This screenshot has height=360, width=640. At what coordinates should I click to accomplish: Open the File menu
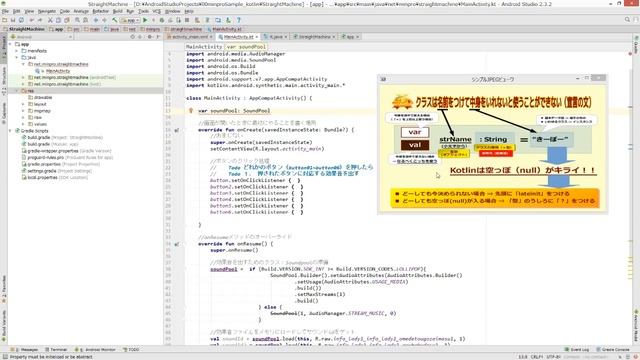click(5, 11)
